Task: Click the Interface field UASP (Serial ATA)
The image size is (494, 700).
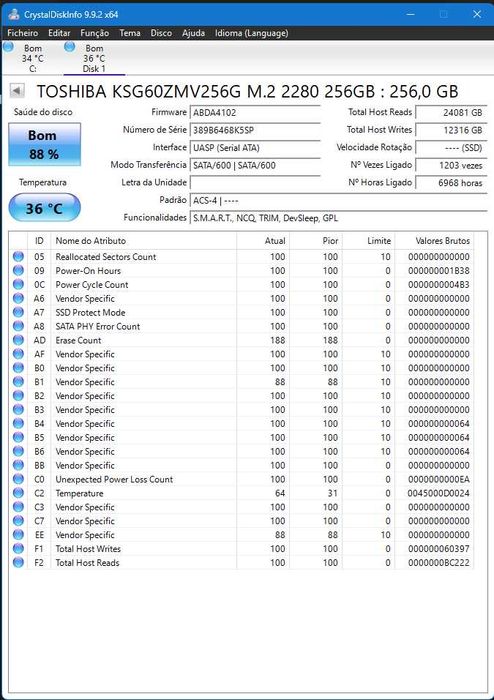Action: pos(255,148)
